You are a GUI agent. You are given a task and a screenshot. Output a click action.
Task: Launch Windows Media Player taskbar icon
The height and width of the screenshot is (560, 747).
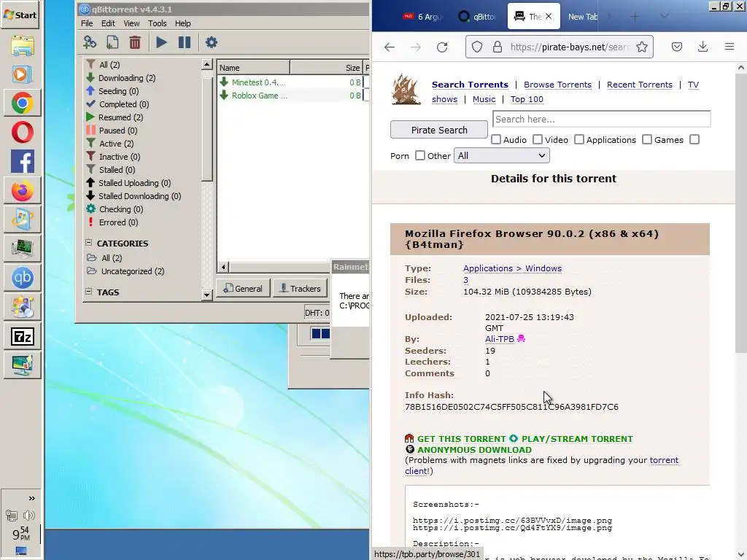(x=23, y=74)
